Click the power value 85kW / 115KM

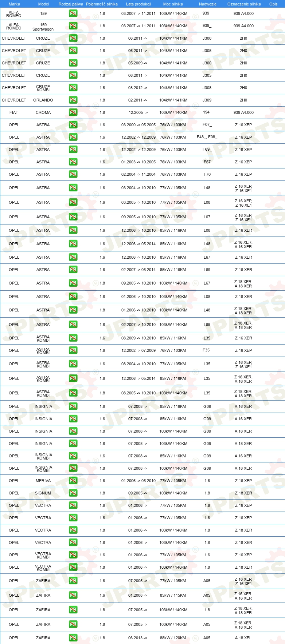[x=173, y=595]
